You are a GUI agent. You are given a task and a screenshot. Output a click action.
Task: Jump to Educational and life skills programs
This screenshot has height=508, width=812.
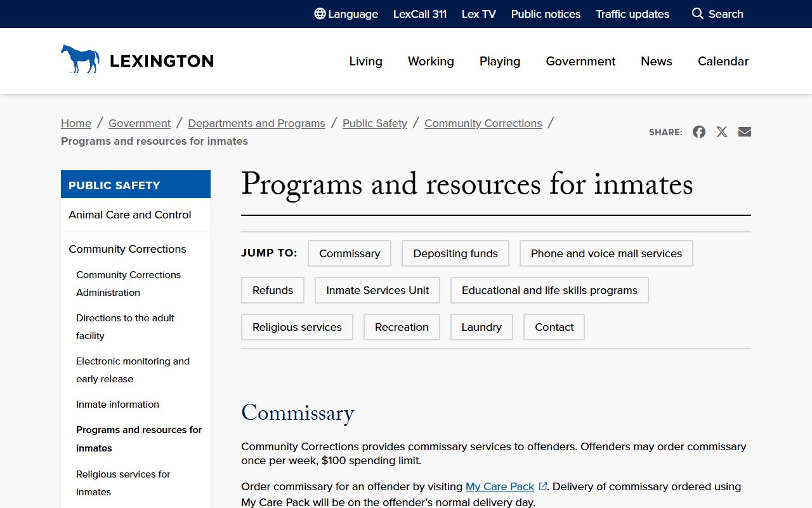(x=549, y=290)
